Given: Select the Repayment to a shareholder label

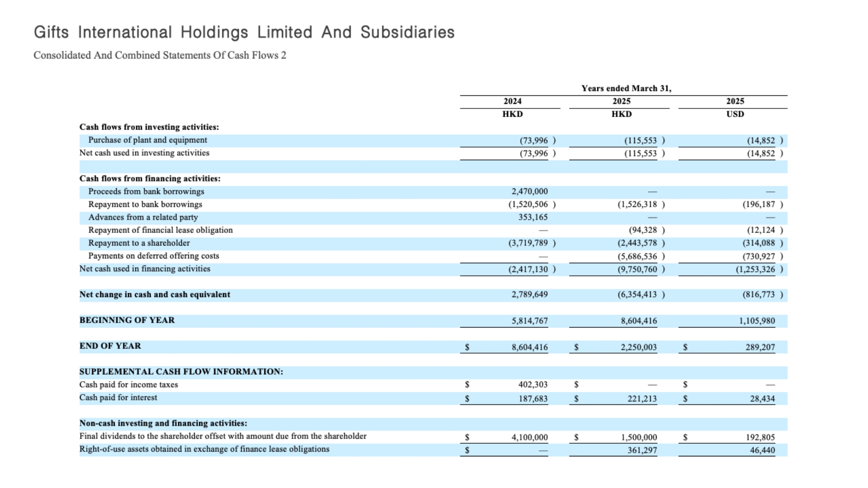Looking at the screenshot, I should (139, 243).
